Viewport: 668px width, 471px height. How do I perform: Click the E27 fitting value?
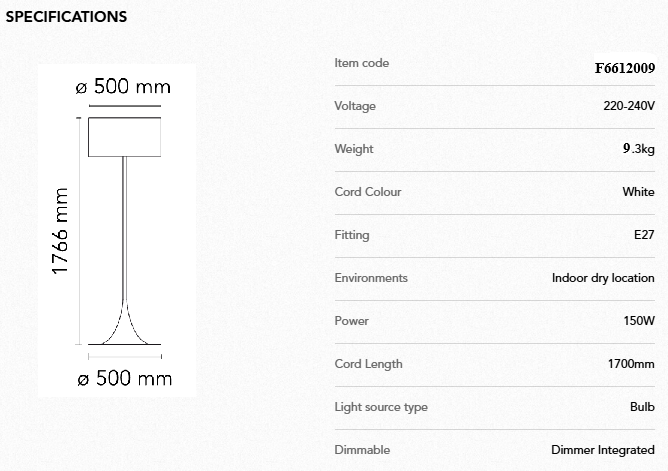pos(643,235)
